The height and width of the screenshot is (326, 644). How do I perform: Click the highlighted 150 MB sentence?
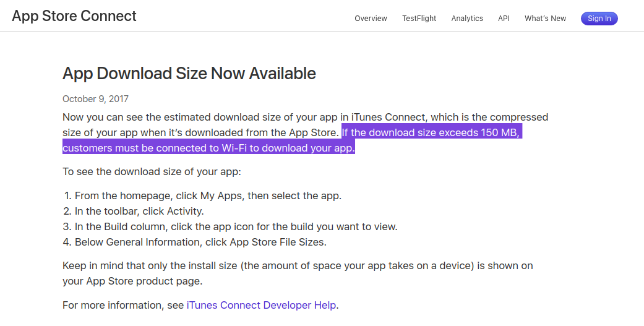click(x=432, y=132)
